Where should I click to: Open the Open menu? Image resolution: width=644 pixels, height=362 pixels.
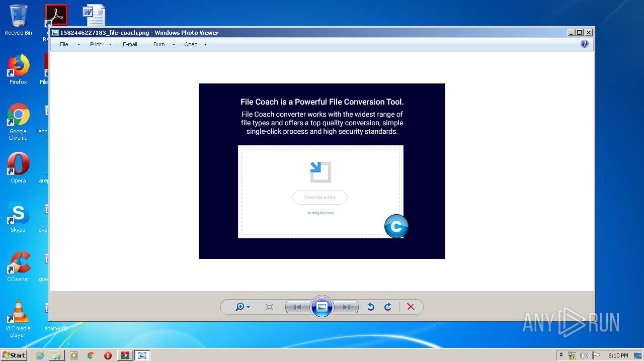click(191, 44)
